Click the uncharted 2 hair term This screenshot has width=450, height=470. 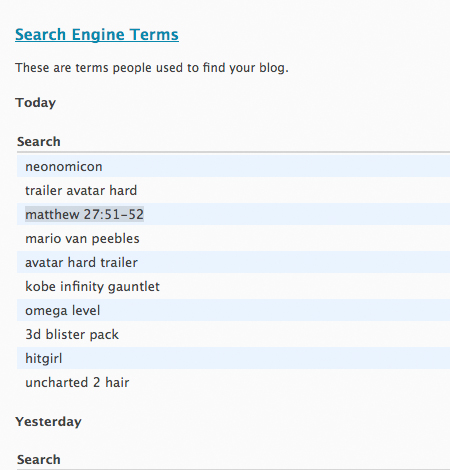[x=77, y=382]
